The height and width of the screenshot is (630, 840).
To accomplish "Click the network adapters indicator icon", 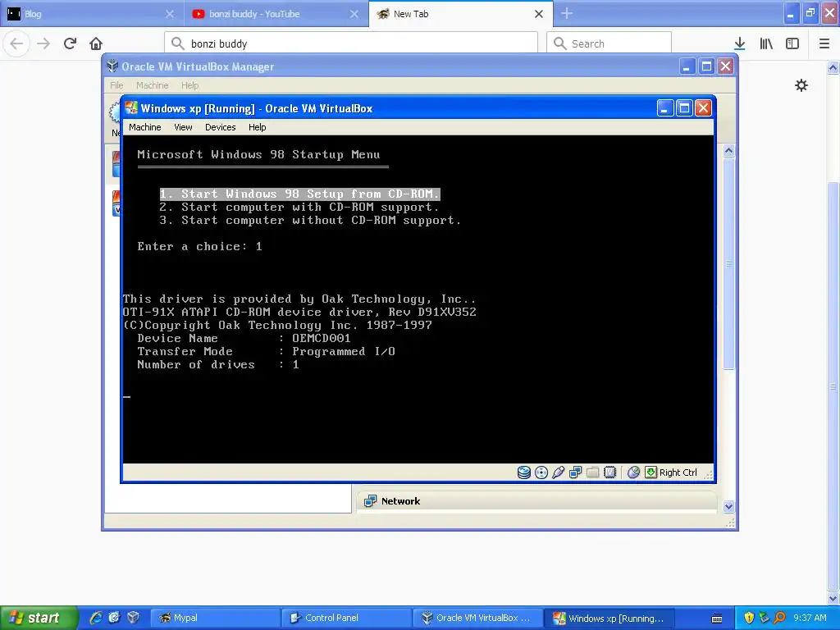I will (575, 472).
